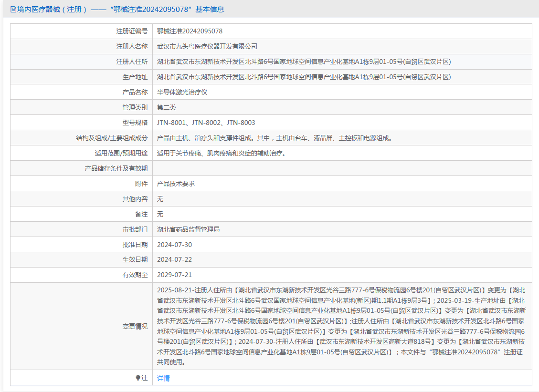
Task: Open the 详情 link in the 注 row
Action: [163, 378]
